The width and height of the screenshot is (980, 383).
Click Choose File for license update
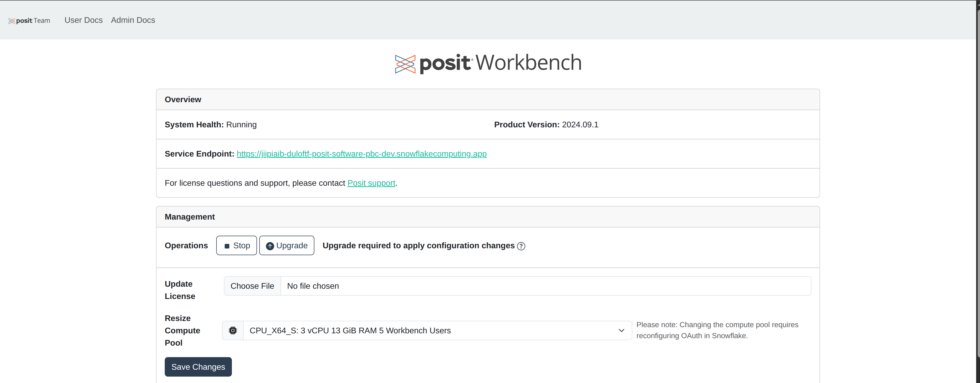pyautogui.click(x=252, y=286)
